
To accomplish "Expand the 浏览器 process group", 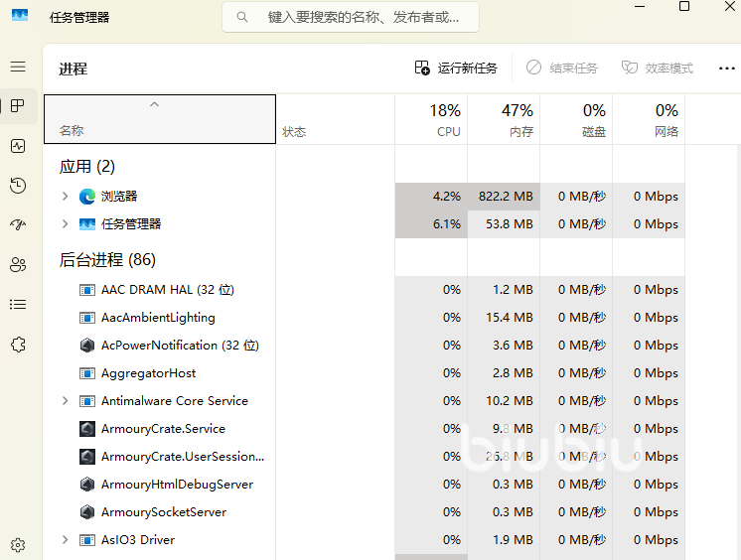I will click(x=66, y=197).
